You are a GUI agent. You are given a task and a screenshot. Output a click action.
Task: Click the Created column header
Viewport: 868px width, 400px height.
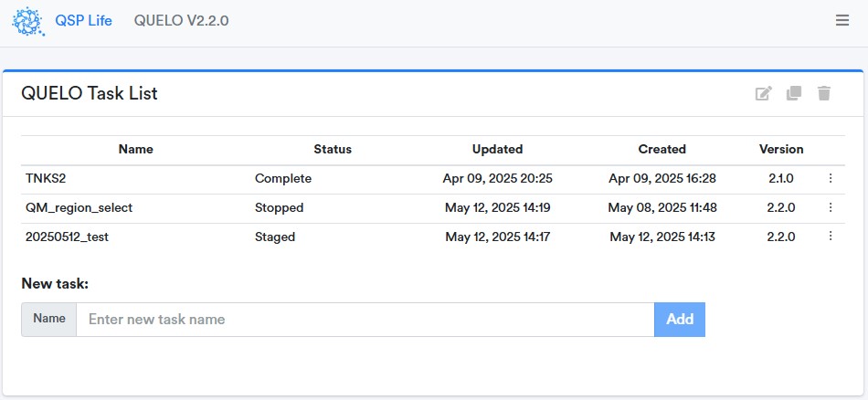(662, 149)
